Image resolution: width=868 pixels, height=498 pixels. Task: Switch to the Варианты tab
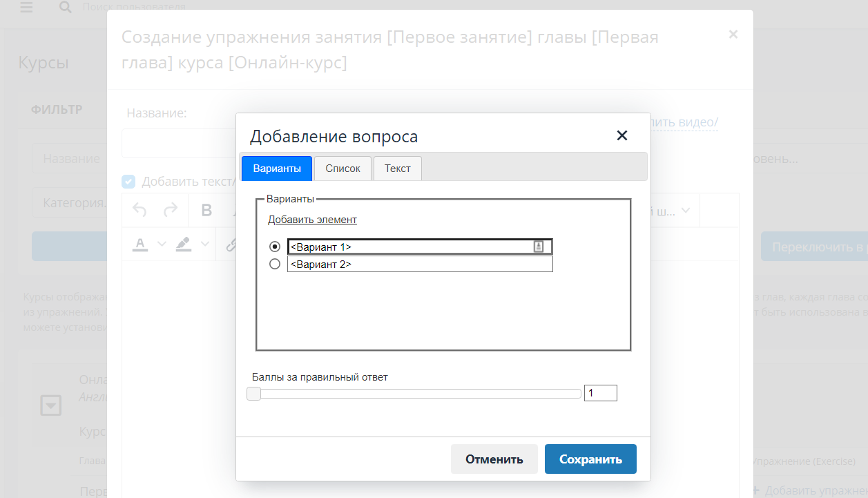tap(277, 169)
